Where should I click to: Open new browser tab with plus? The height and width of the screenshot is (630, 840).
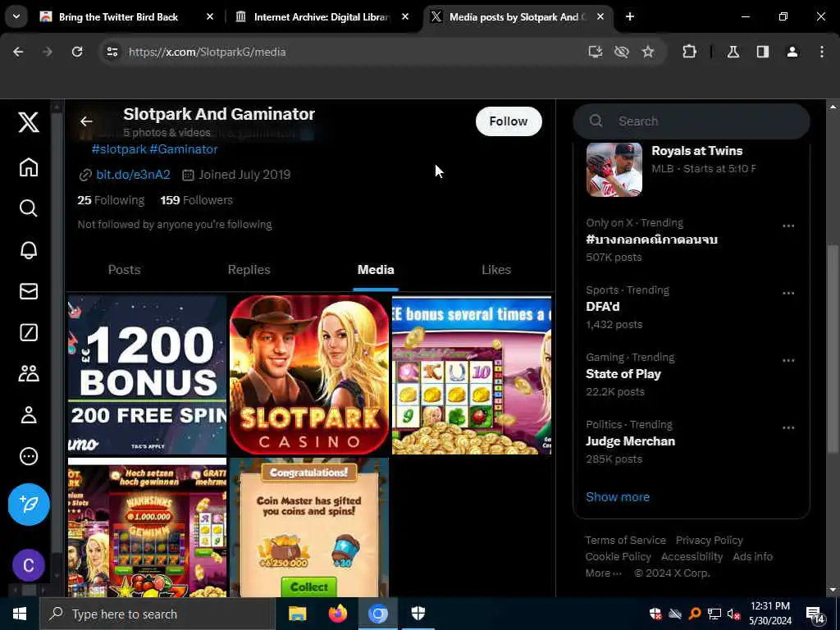pos(630,16)
